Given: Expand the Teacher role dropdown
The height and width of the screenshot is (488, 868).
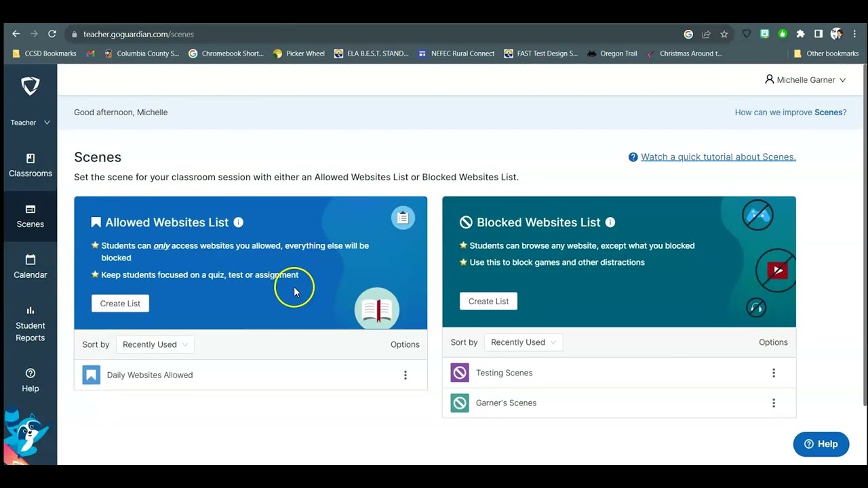Looking at the screenshot, I should pos(31,123).
